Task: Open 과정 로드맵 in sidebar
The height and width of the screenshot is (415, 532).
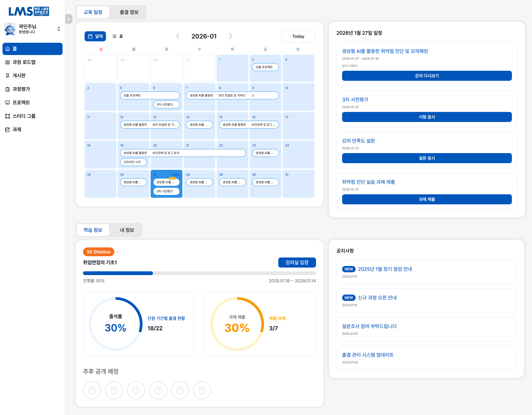Action: tap(32, 62)
